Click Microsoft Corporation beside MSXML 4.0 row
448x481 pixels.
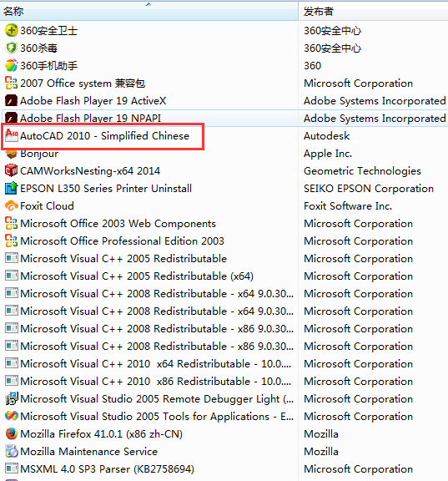[358, 468]
